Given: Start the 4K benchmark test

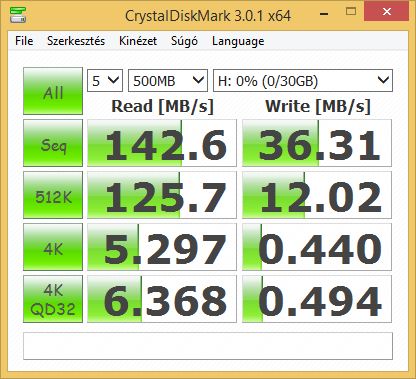Looking at the screenshot, I should coord(53,247).
